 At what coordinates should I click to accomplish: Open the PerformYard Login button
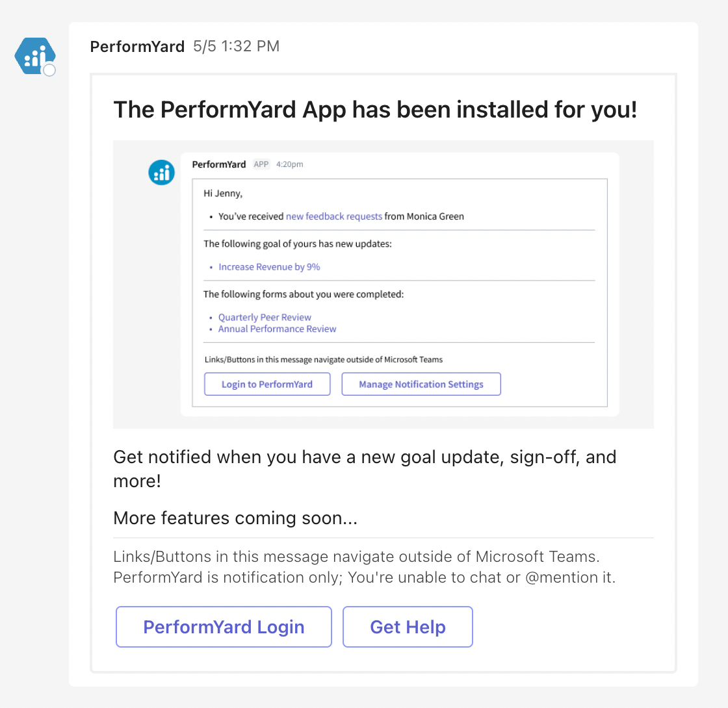click(224, 627)
